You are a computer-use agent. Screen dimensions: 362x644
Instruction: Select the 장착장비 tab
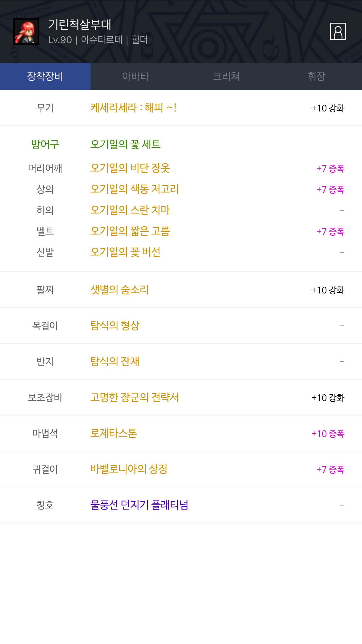point(45,76)
